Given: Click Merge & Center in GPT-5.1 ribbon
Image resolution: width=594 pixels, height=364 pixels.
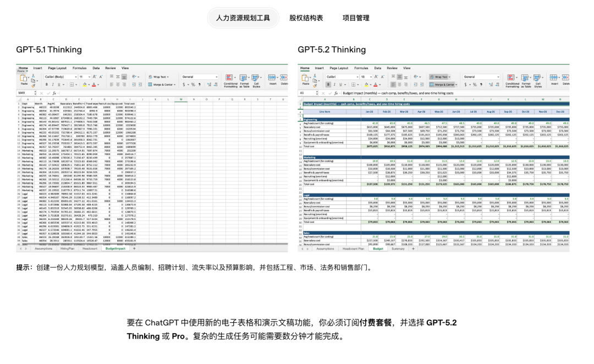Looking at the screenshot, I should pos(162,85).
